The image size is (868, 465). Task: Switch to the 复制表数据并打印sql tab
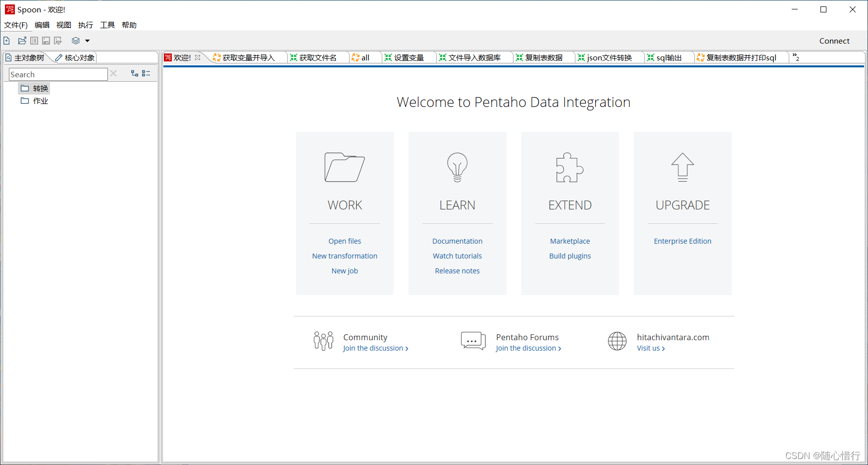point(737,57)
